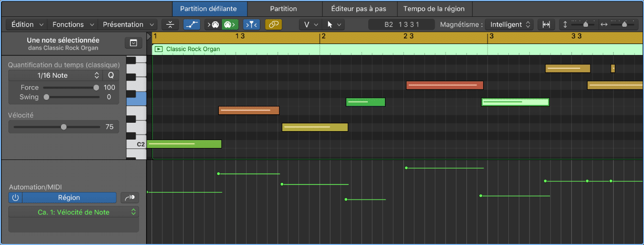Click the bar 2 ruler marker
Image resolution: width=644 pixels, height=245 pixels.
(x=323, y=36)
